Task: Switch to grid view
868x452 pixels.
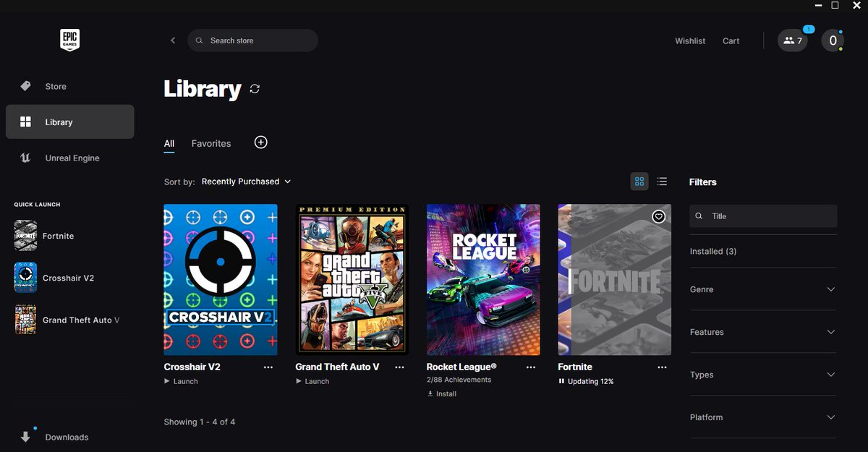Action: [639, 182]
